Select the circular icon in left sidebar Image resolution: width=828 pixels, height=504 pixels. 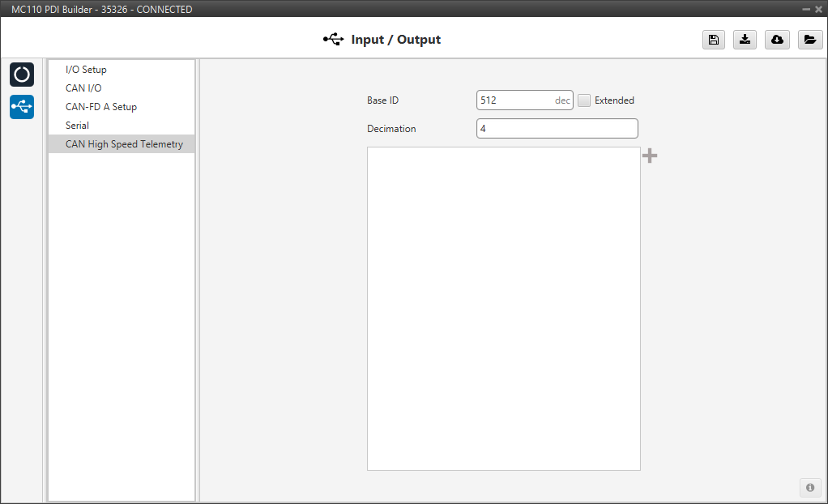pyautogui.click(x=22, y=75)
